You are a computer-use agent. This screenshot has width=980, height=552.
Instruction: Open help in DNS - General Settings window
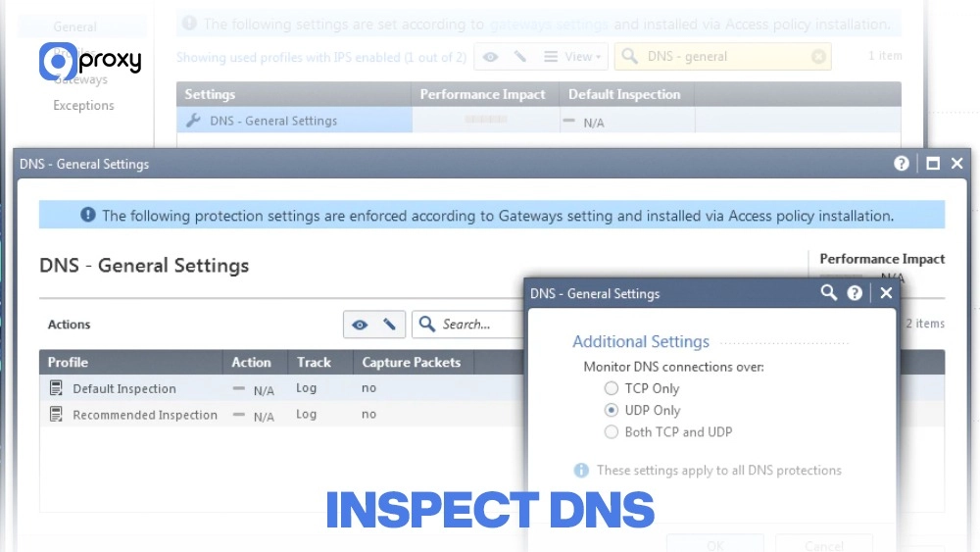pyautogui.click(x=901, y=164)
